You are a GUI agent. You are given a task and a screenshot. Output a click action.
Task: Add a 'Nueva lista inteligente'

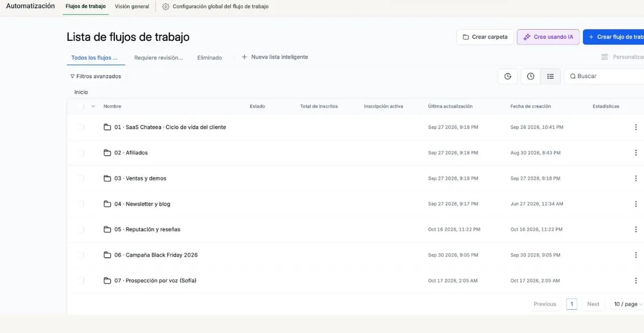275,57
